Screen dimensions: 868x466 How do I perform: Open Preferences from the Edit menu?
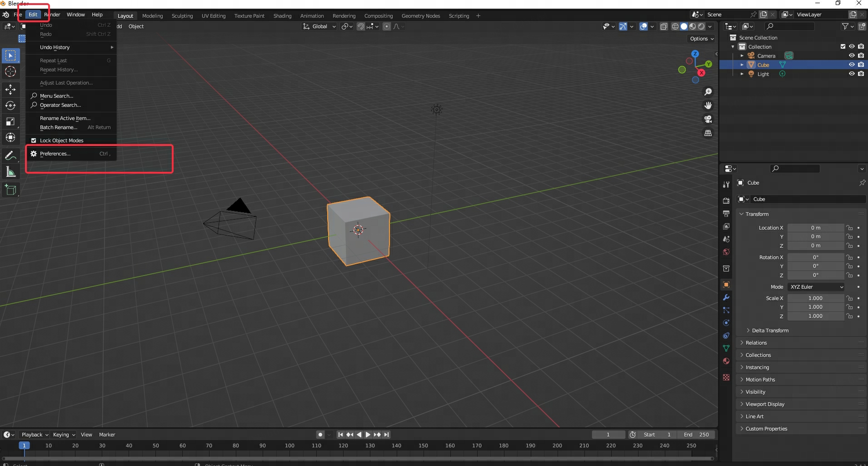point(55,154)
